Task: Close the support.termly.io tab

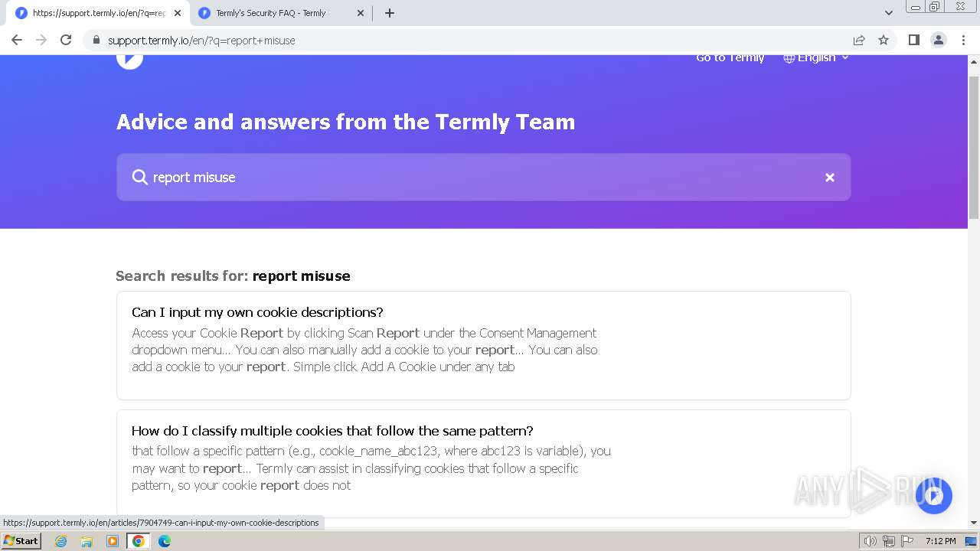Action: coord(178,13)
